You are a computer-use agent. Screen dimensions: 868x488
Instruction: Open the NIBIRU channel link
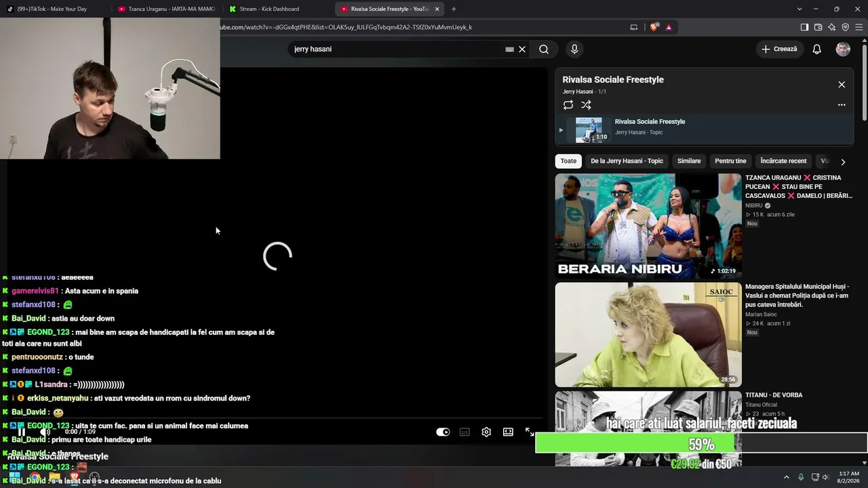click(754, 205)
